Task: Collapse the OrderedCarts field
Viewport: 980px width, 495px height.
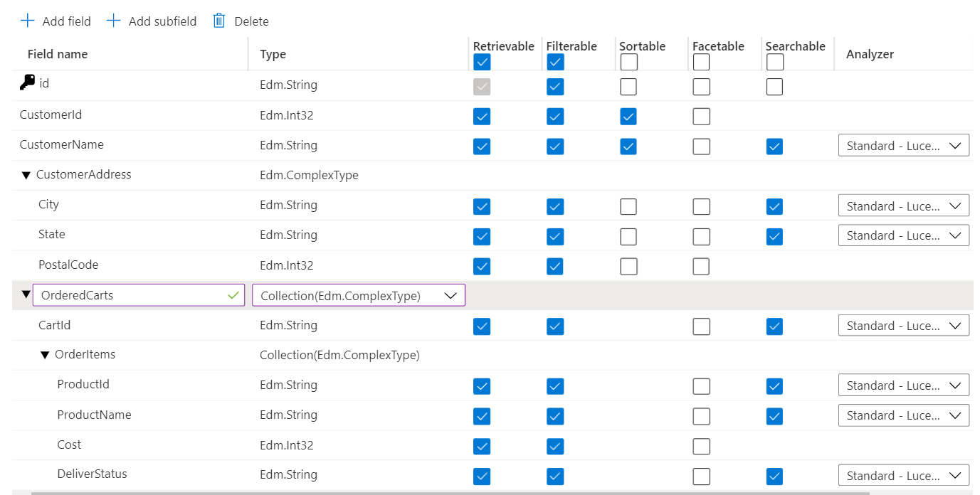Action: tap(26, 294)
